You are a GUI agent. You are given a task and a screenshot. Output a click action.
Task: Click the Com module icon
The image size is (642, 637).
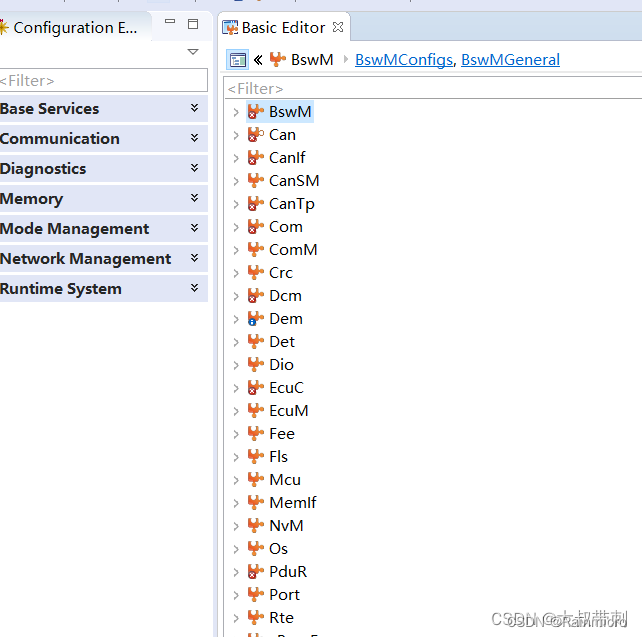coord(256,226)
